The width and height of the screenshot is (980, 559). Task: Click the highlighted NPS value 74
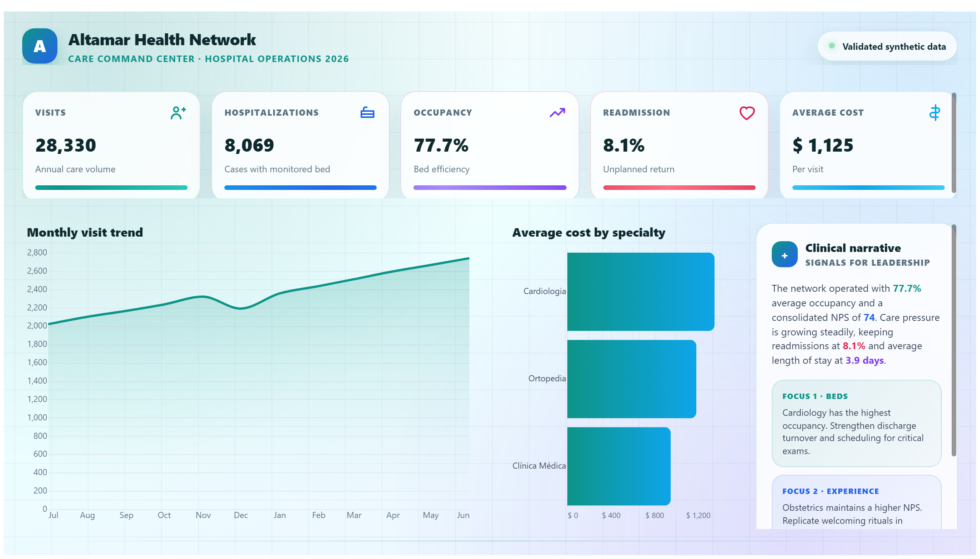(869, 317)
